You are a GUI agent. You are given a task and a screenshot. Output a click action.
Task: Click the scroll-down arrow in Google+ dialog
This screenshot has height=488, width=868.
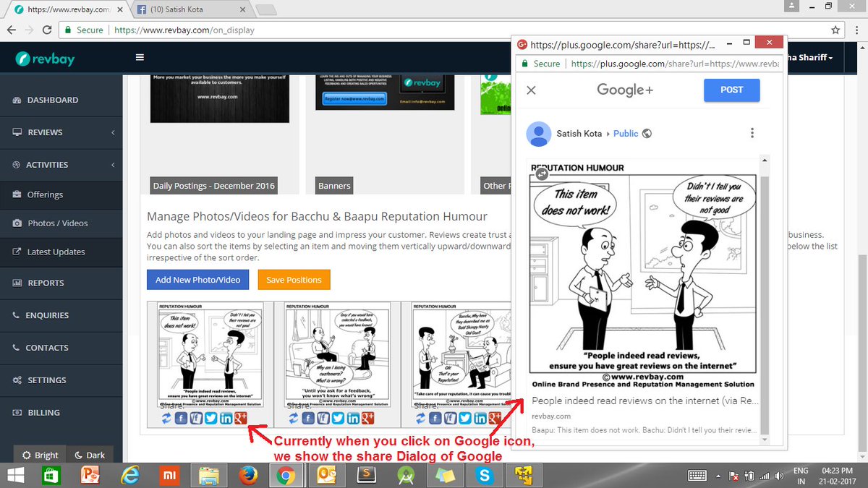pos(765,438)
